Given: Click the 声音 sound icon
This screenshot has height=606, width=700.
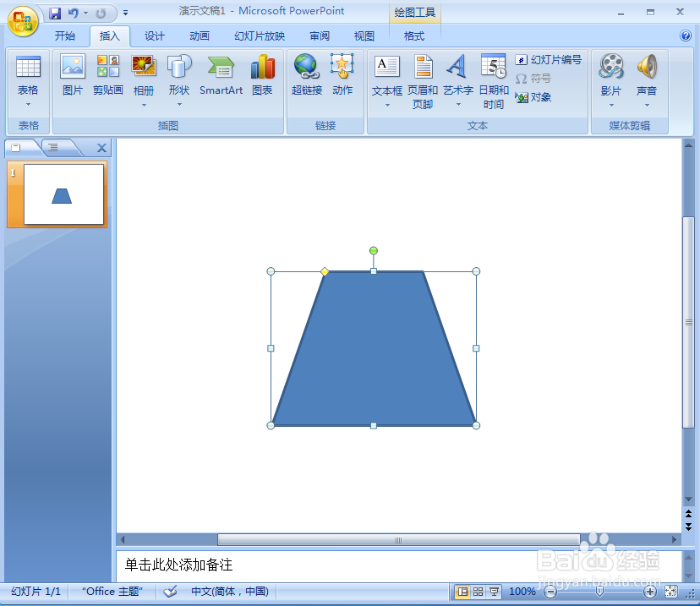Looking at the screenshot, I should [x=647, y=67].
